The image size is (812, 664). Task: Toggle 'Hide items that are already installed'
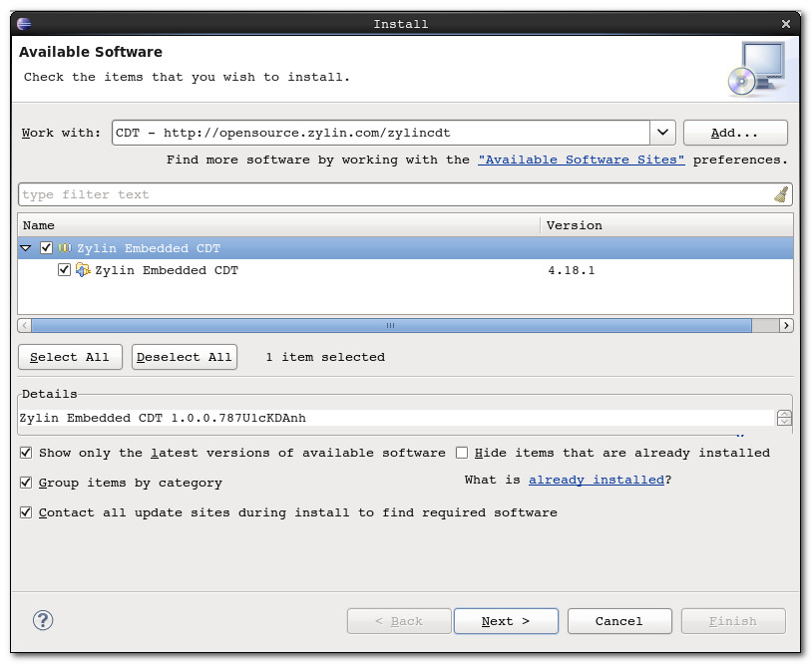coord(462,453)
